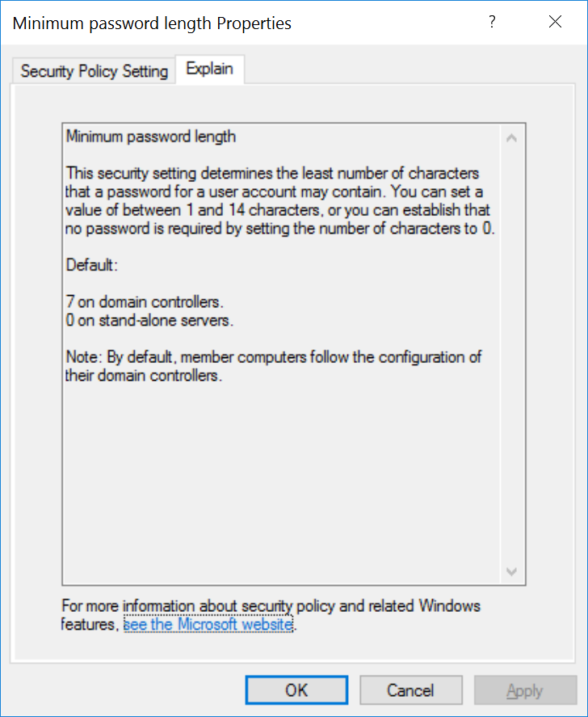Click the 'Minimum password length' heading text

click(x=149, y=137)
